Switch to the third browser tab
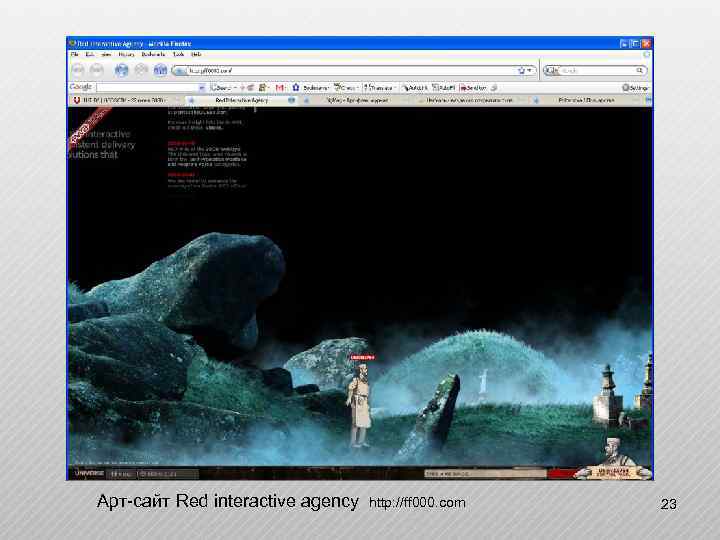The image size is (720, 540). [x=357, y=100]
